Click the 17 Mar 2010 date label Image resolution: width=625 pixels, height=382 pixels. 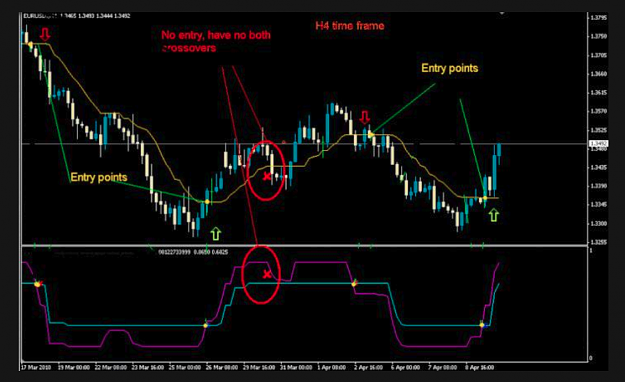(36, 367)
